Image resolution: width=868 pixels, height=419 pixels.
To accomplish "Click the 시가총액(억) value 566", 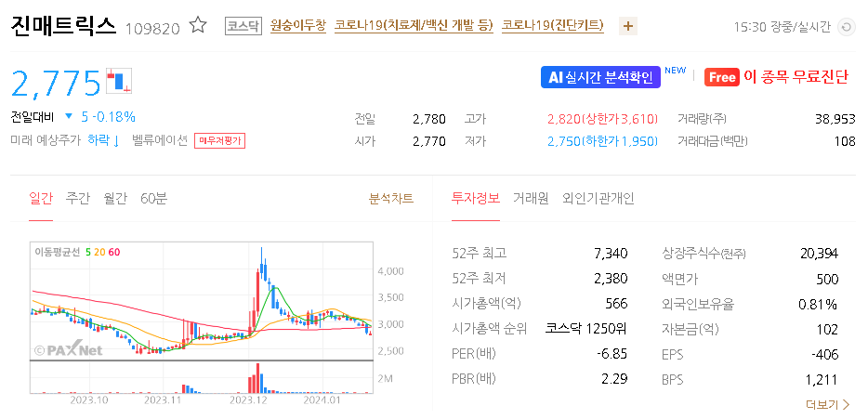I will point(617,304).
